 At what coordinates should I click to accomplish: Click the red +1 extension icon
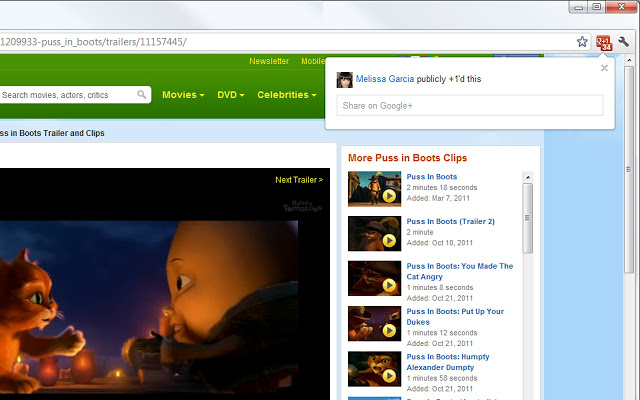603,42
